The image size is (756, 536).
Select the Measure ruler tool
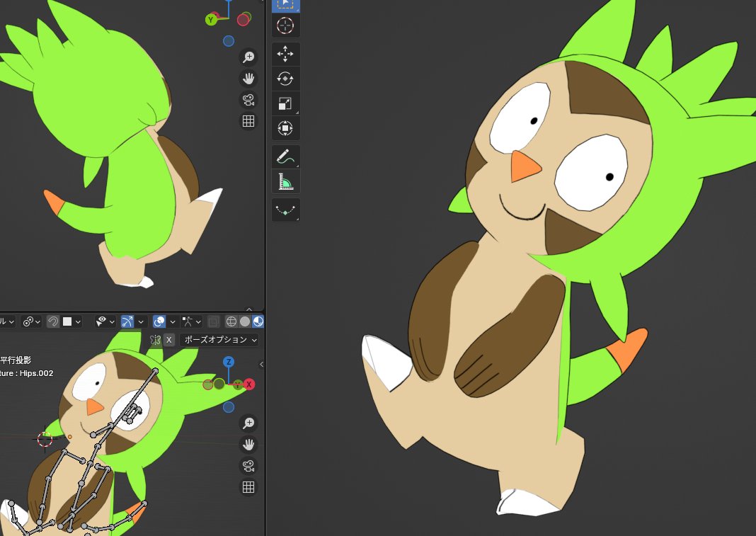click(285, 181)
